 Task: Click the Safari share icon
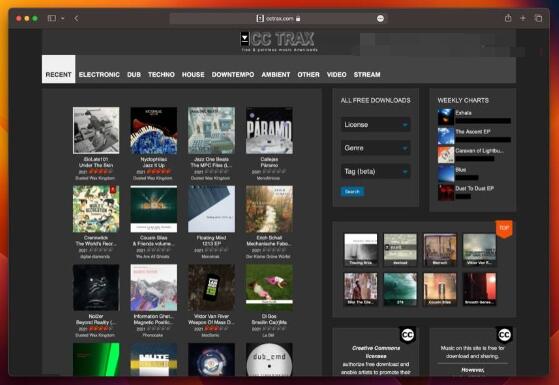coord(508,18)
